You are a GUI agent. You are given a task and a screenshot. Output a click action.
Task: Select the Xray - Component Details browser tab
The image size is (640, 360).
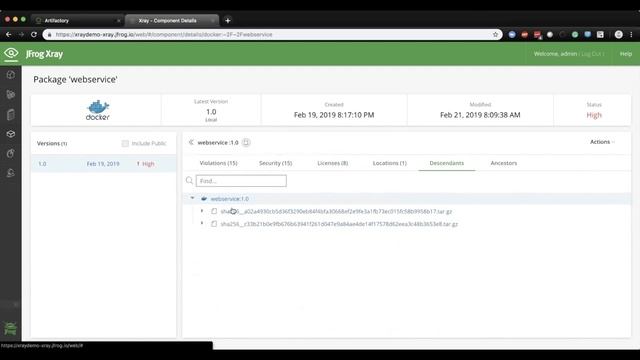172,20
